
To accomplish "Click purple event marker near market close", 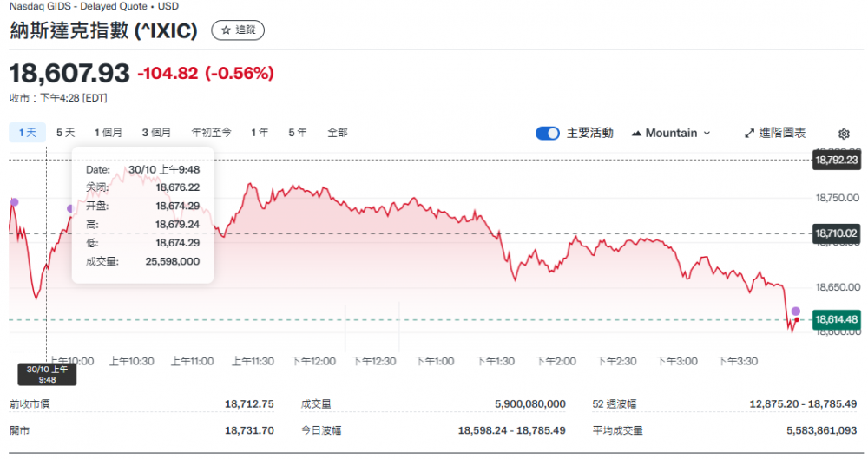I will 795,311.
